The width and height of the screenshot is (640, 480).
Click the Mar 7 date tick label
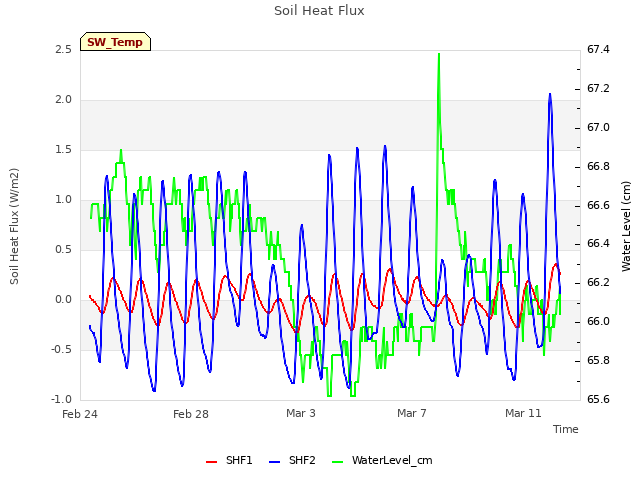click(412, 413)
